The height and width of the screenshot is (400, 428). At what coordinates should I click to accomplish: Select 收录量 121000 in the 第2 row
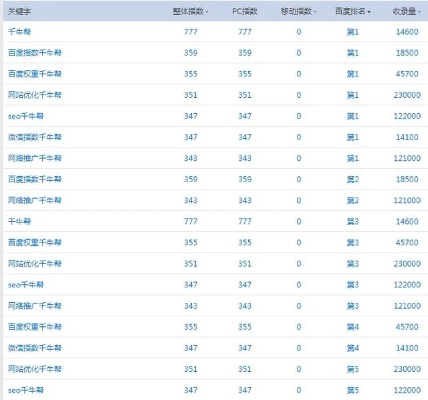407,200
